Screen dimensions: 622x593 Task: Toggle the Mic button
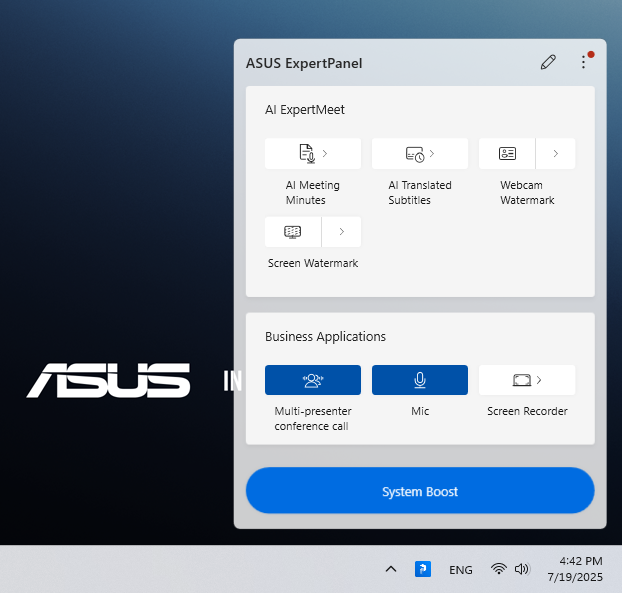[420, 380]
